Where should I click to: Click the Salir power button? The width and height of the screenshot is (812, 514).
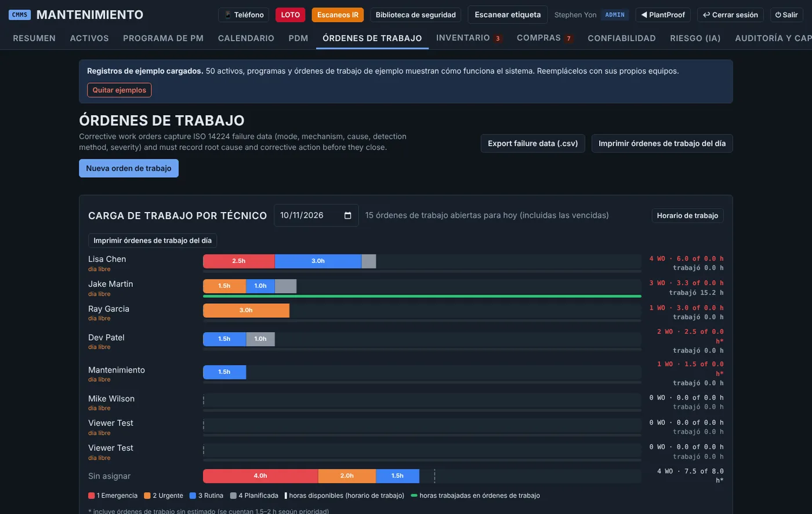[786, 14]
